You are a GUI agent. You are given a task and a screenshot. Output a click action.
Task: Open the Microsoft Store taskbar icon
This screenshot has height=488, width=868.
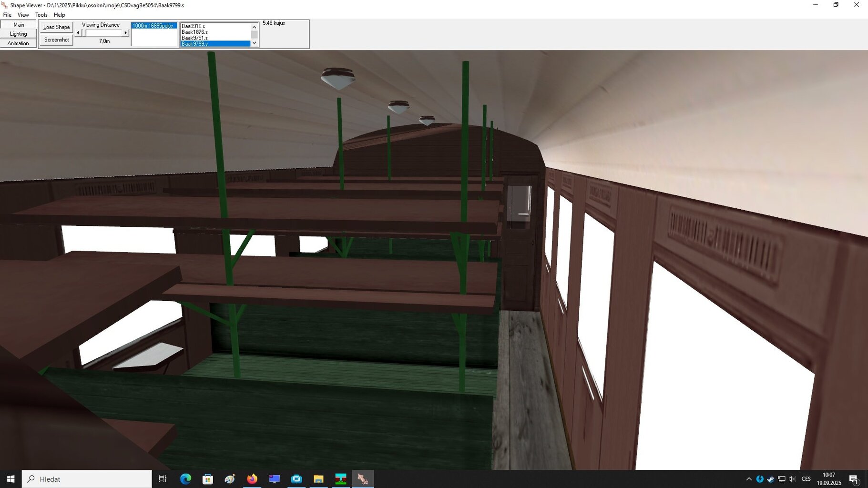click(207, 479)
